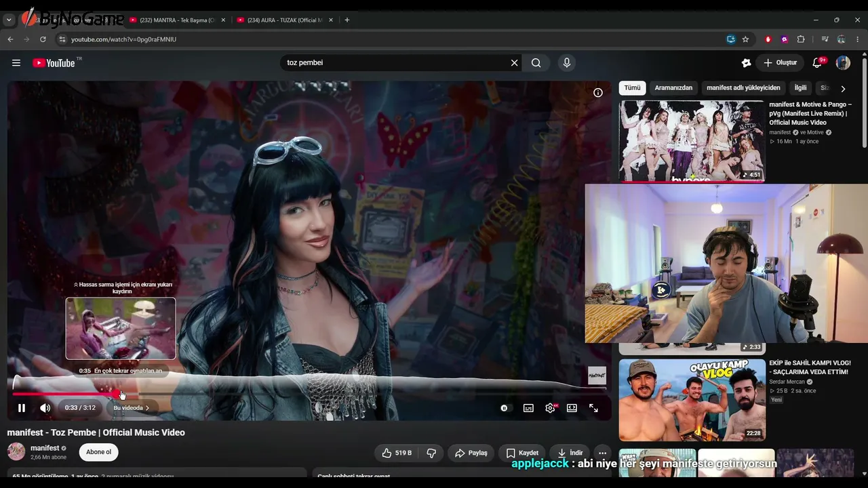Open the browser extensions puzzle icon
Screen dimensions: 868x488
(801, 39)
